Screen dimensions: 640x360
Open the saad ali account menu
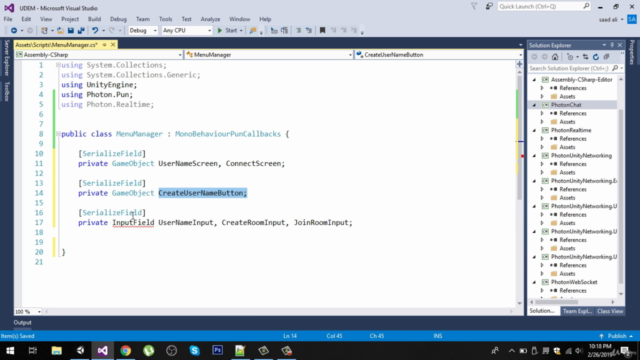tap(611, 20)
